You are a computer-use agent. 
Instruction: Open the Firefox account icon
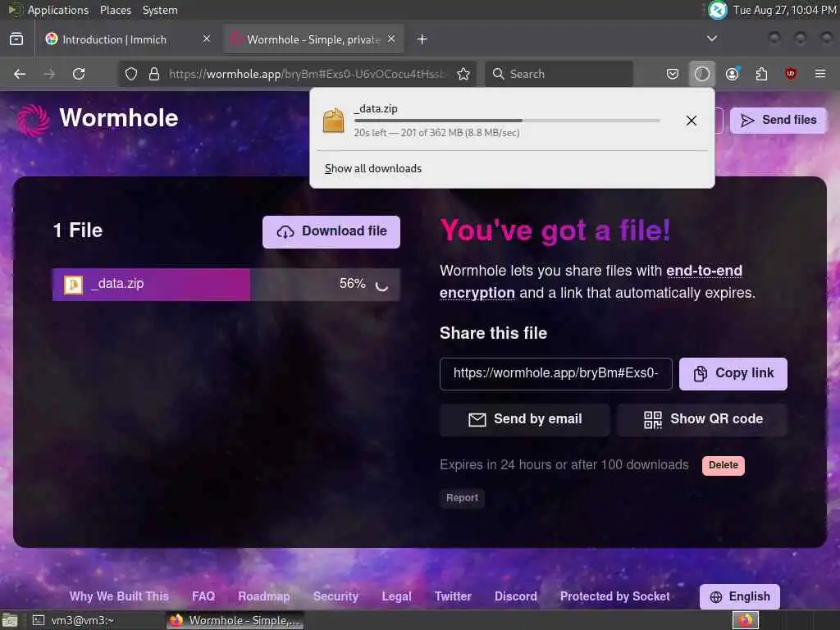732,74
